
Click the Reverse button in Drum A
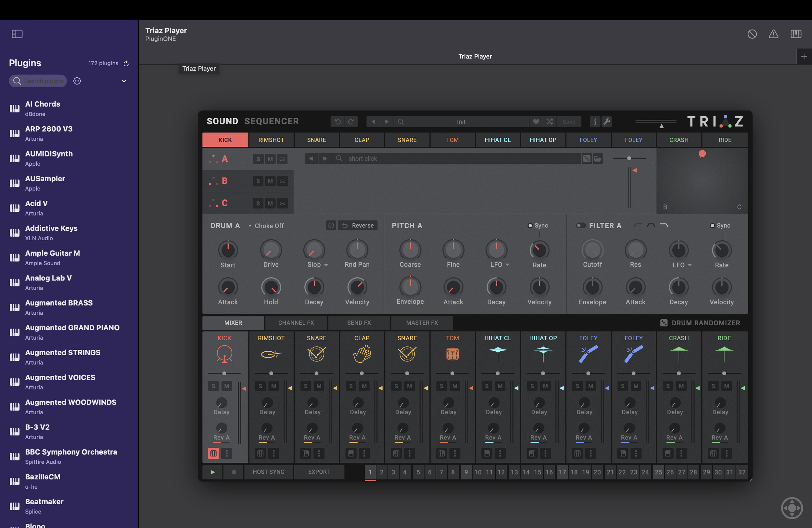click(x=358, y=225)
